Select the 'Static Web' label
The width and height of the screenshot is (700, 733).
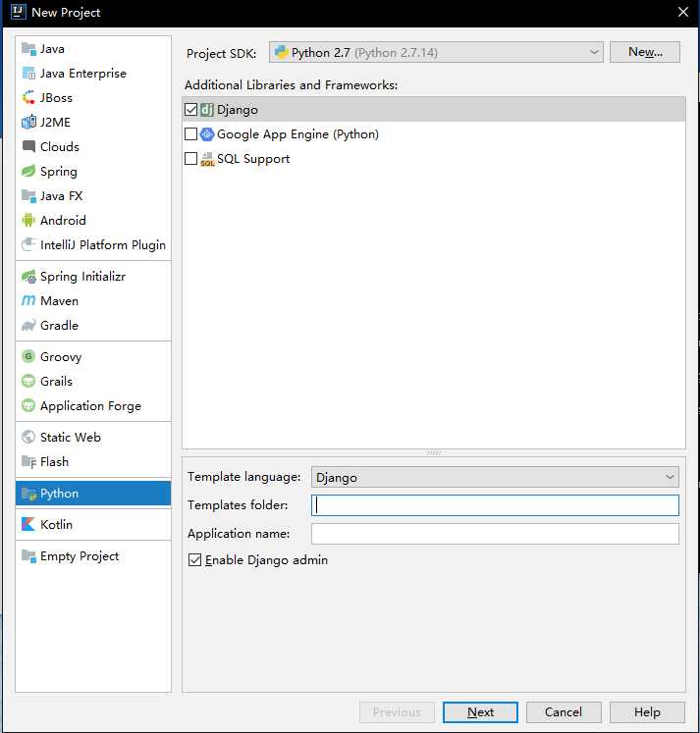tap(70, 437)
